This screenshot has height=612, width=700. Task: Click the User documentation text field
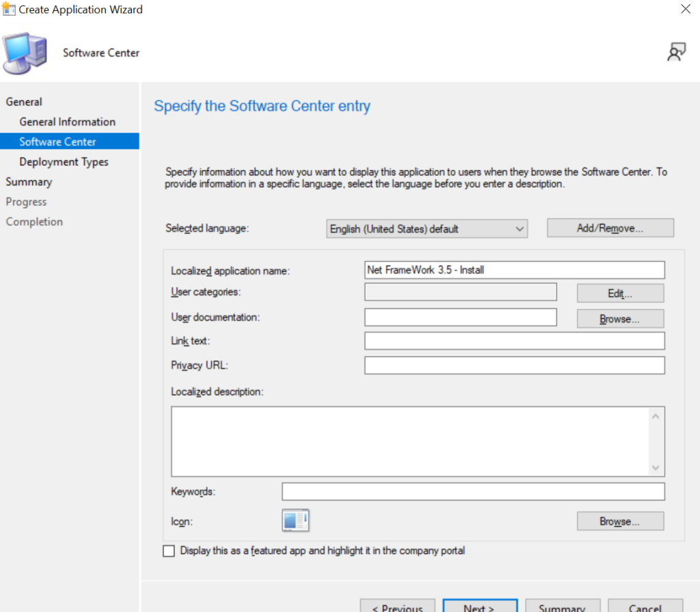coord(460,317)
